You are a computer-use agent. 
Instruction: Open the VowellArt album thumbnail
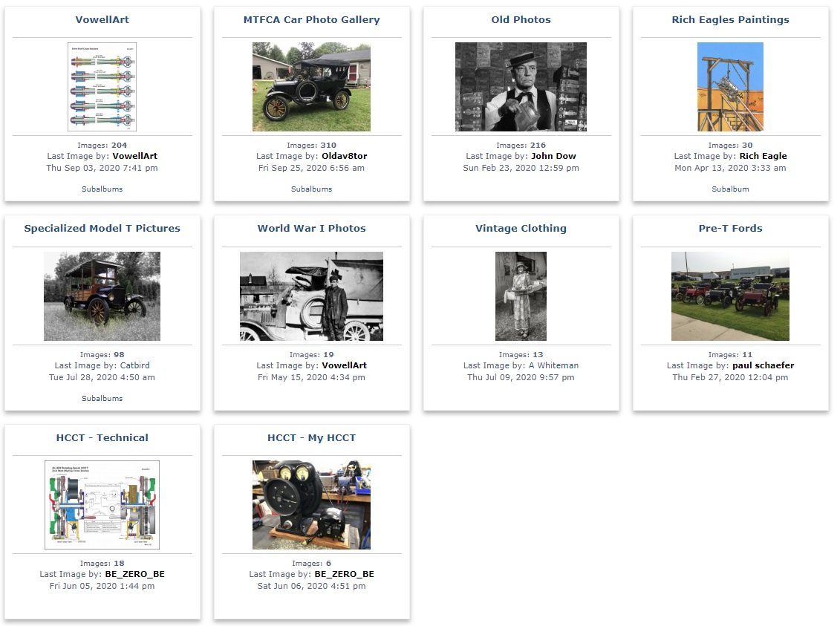[102, 87]
